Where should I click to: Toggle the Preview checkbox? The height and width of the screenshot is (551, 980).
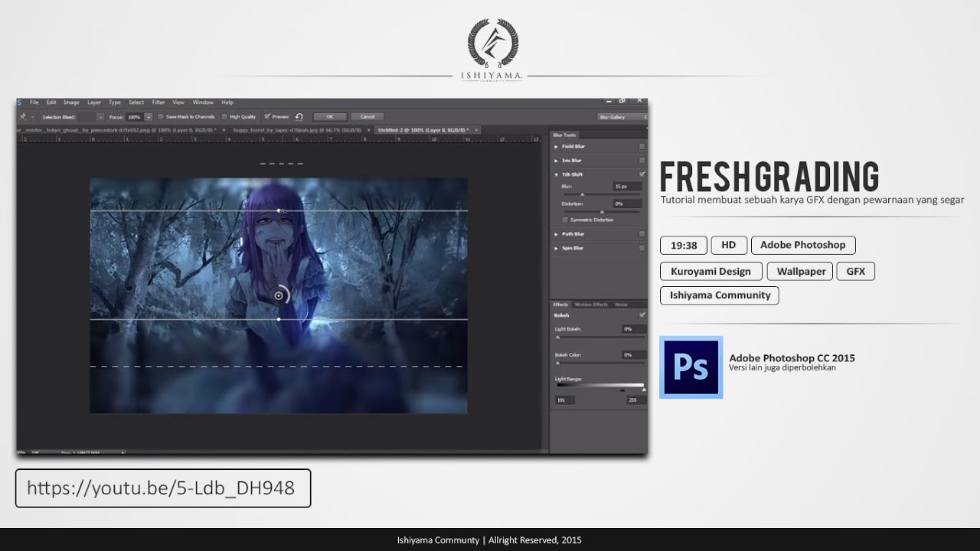click(267, 116)
